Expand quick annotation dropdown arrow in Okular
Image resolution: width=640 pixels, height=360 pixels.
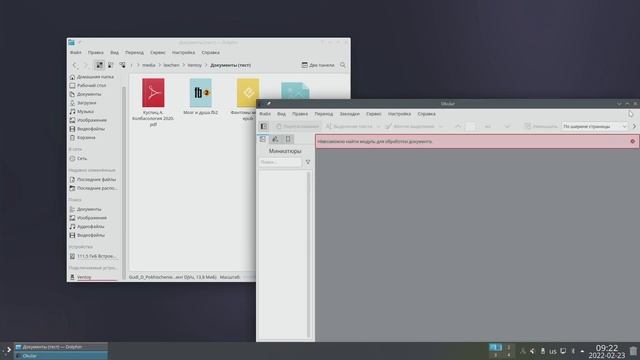[x=440, y=127]
